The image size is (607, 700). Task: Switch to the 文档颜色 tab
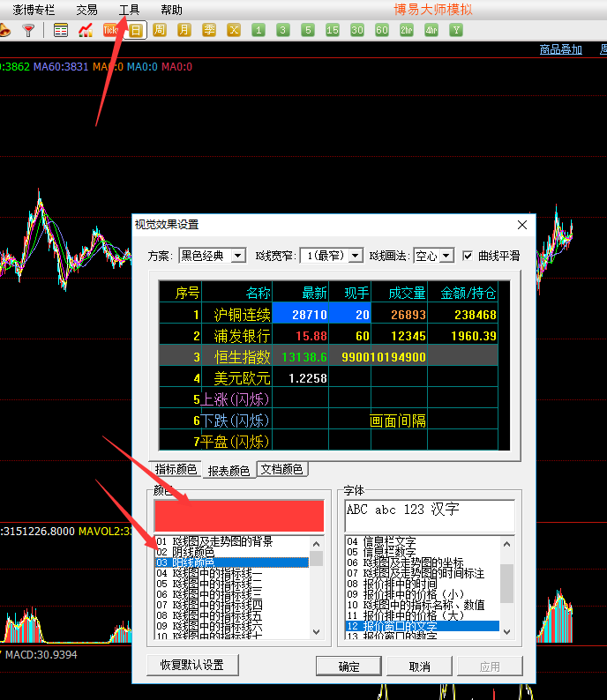pos(281,470)
